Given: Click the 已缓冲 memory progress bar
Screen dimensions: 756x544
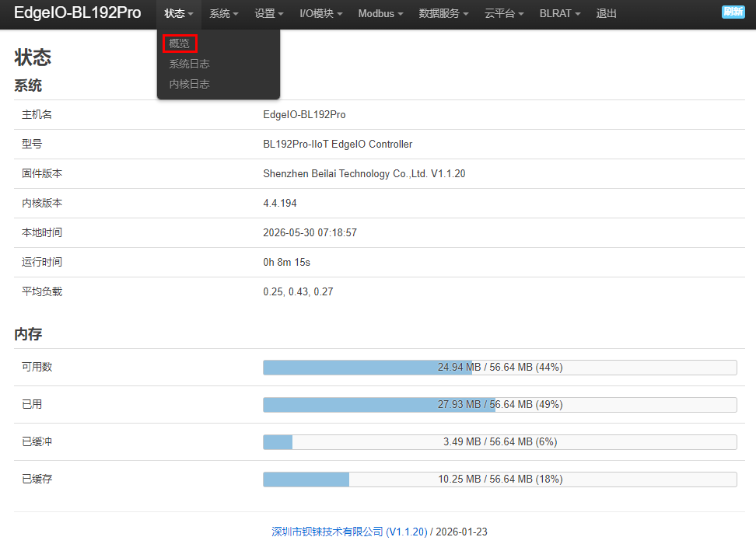Looking at the screenshot, I should coord(500,442).
